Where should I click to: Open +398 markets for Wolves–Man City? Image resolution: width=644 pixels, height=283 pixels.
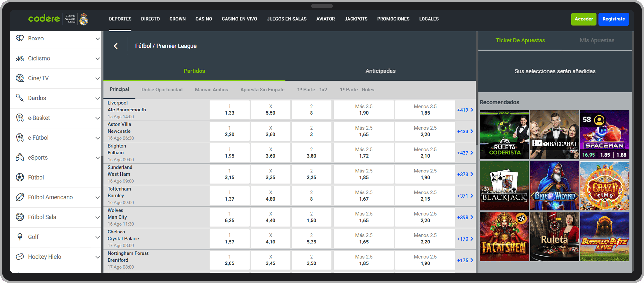(465, 218)
